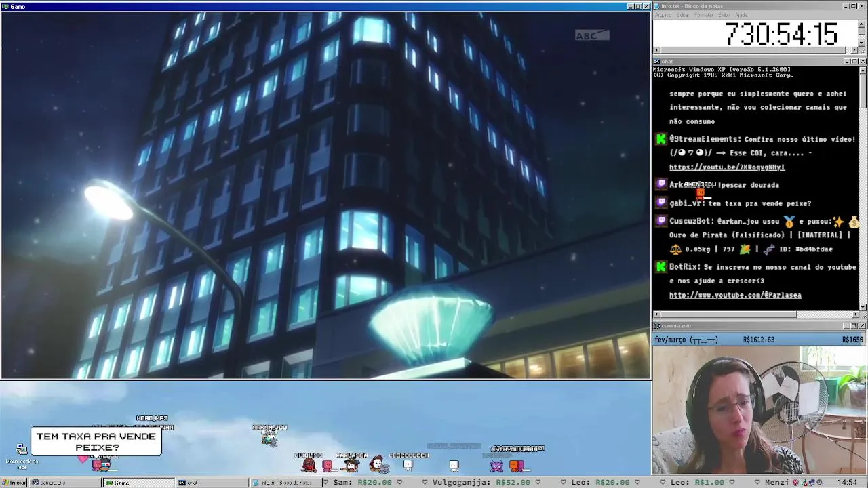
Task: Click the system clock showing 14:54
Action: click(847, 482)
